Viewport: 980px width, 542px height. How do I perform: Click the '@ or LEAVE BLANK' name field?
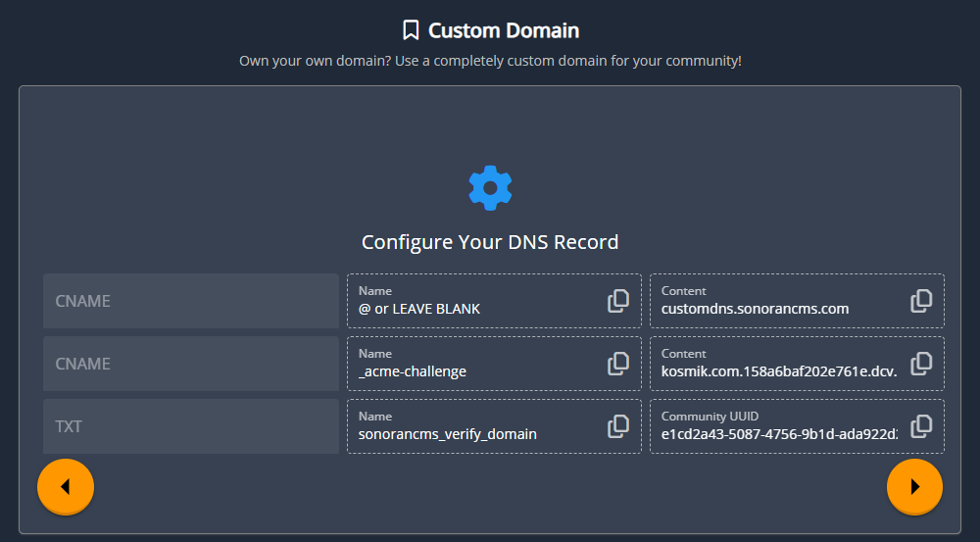point(470,308)
